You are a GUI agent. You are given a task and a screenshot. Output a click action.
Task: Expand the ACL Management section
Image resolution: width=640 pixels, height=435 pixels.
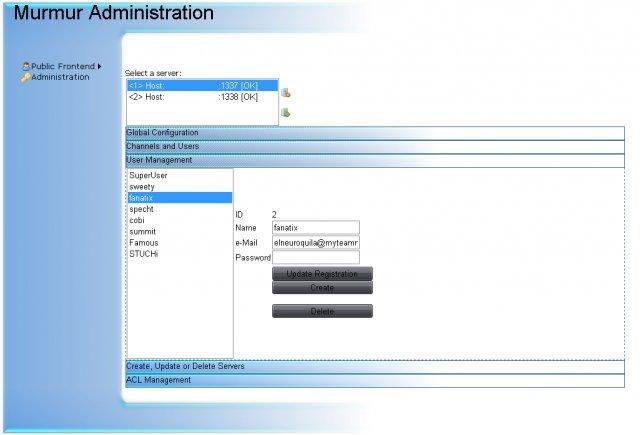[x=375, y=380]
